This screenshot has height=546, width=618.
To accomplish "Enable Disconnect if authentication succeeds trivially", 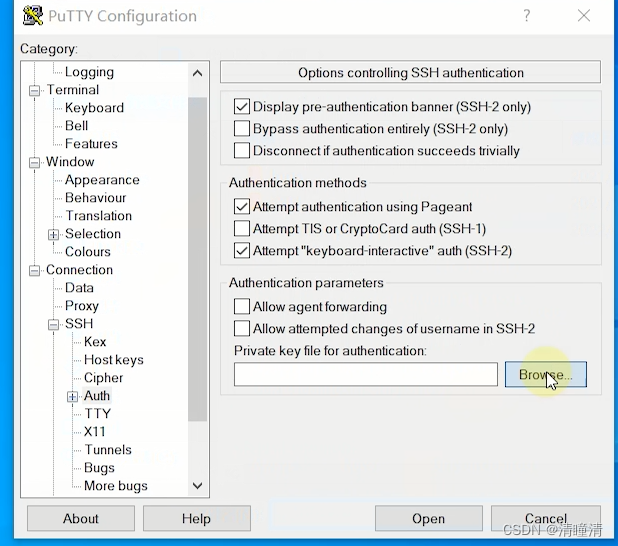I will pos(242,151).
